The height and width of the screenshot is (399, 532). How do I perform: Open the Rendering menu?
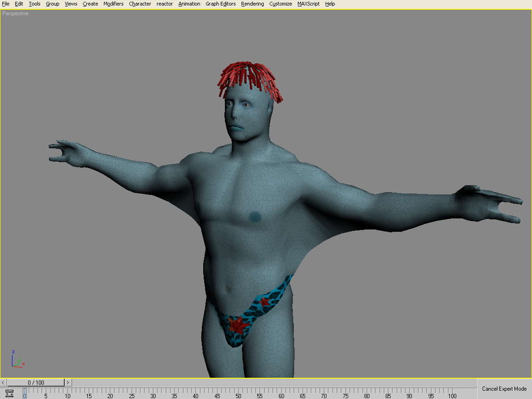(x=252, y=4)
